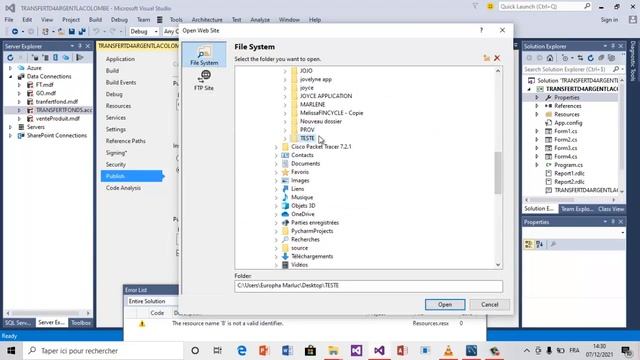
Task: Open Microsoft Edge from taskbar
Action: tap(242, 351)
